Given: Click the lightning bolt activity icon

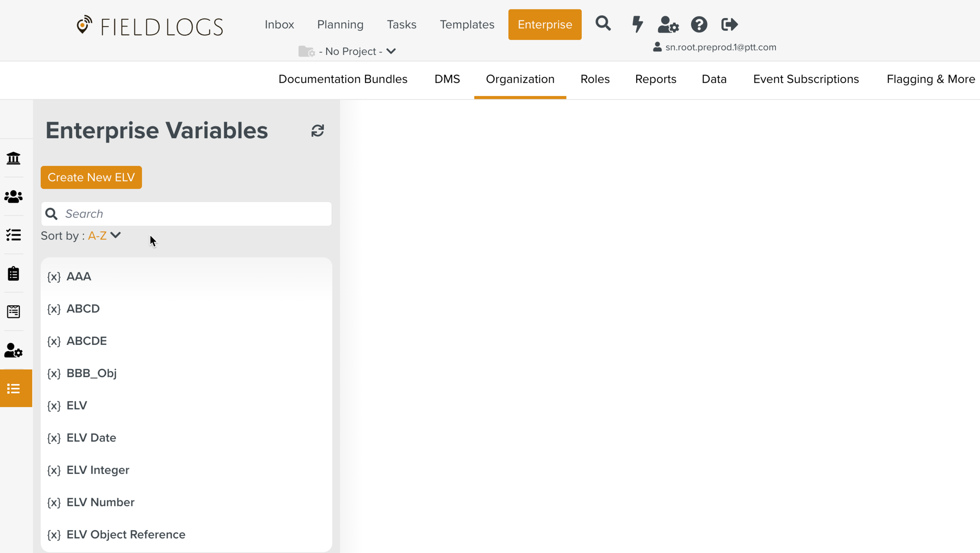Looking at the screenshot, I should [637, 24].
